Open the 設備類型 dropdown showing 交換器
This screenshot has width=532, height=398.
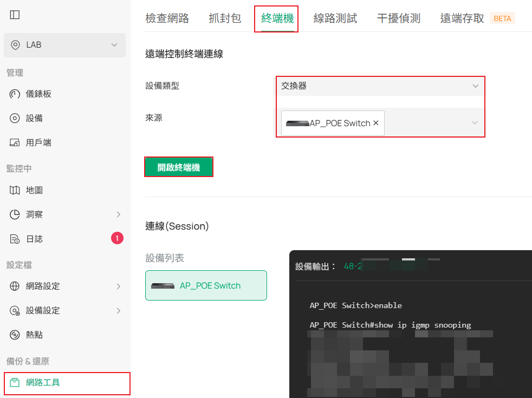point(380,86)
